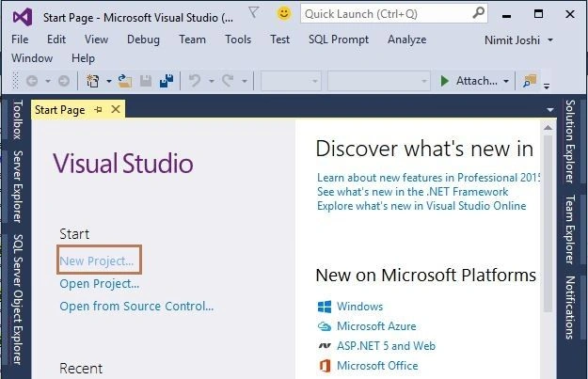The width and height of the screenshot is (588, 379).
Task: Send feedback via the smiley icon
Action: 284,14
